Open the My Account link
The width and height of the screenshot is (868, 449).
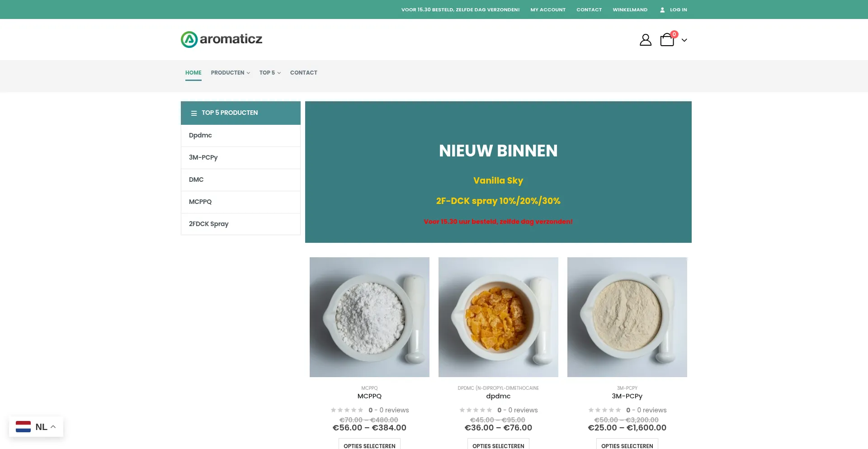click(x=548, y=9)
